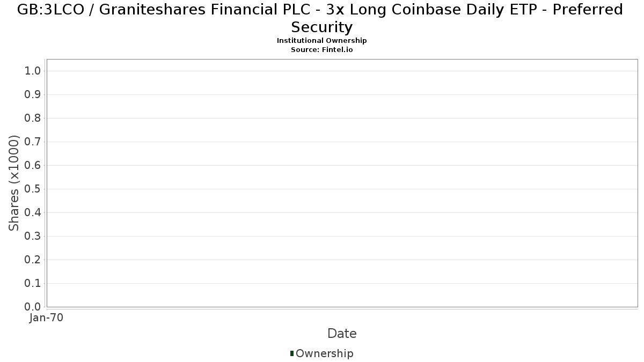644x362 pixels.
Task: Pick the 0.7 y-axis tick label
Action: pos(33,142)
